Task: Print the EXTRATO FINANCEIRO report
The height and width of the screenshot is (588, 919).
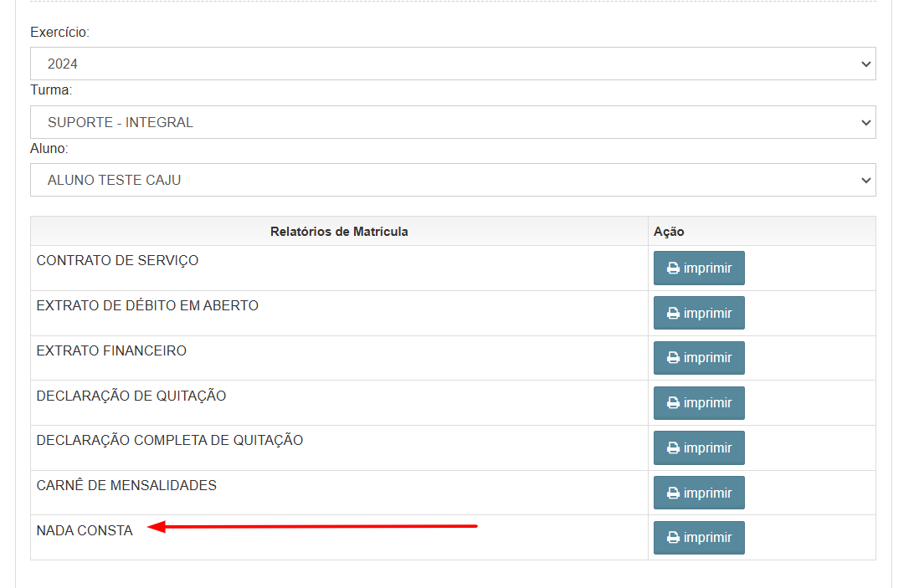Action: coord(699,358)
